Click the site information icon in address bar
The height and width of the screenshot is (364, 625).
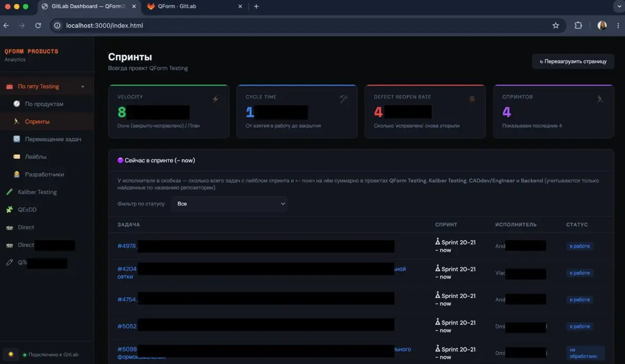pyautogui.click(x=57, y=26)
